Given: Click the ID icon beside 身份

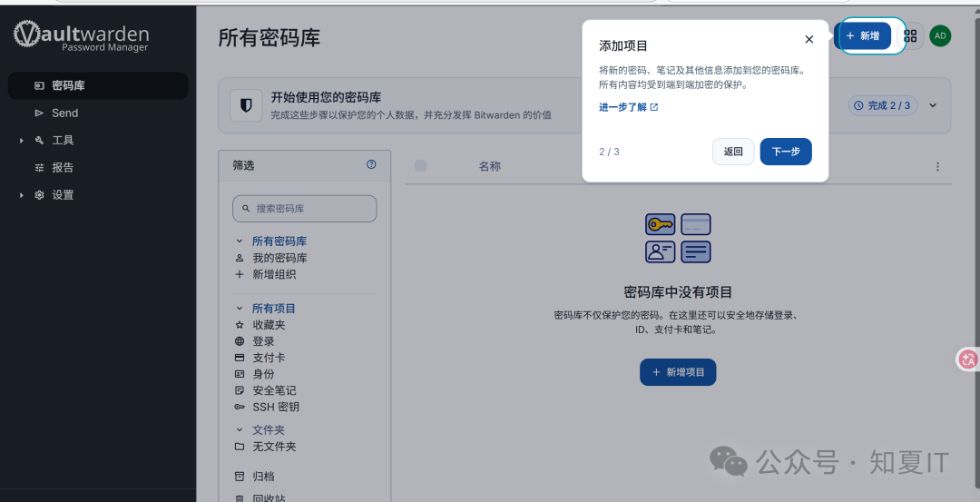Looking at the screenshot, I should 240,374.
